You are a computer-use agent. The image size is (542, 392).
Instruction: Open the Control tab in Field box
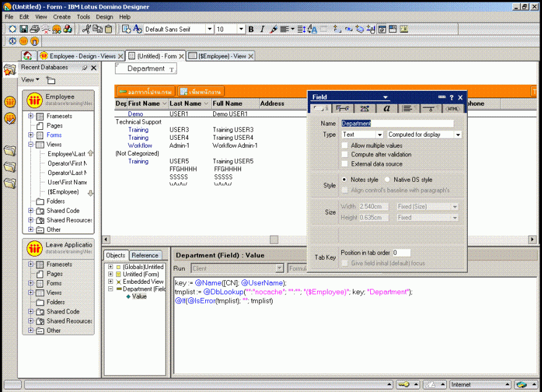click(x=342, y=109)
